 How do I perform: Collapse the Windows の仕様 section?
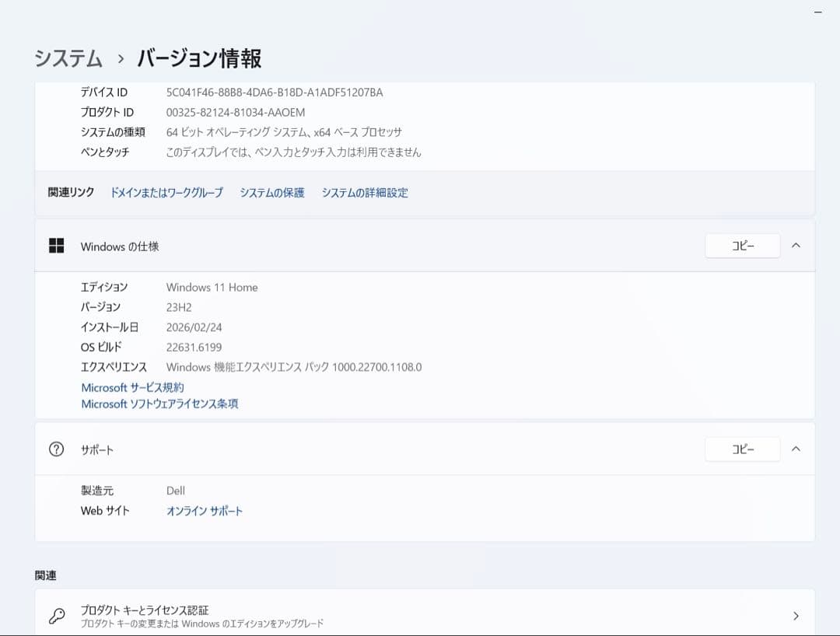click(x=795, y=245)
